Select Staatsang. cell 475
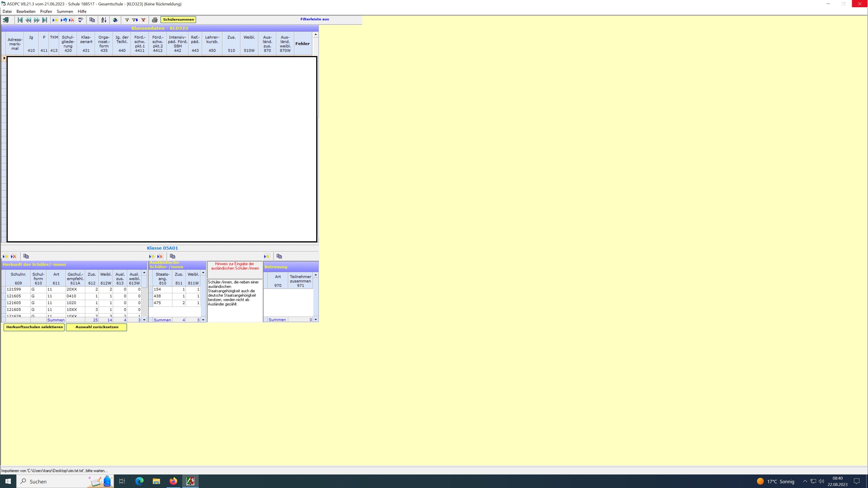 pos(163,303)
